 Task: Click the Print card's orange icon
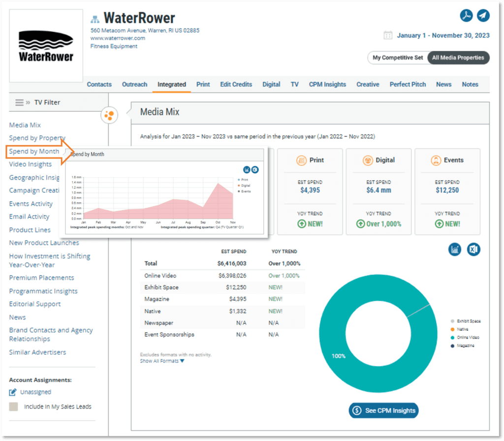point(302,160)
